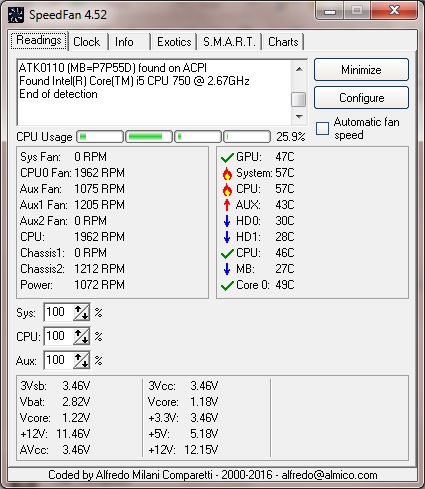
Task: Click the green checkmark beside Core 0
Action: click(x=227, y=285)
